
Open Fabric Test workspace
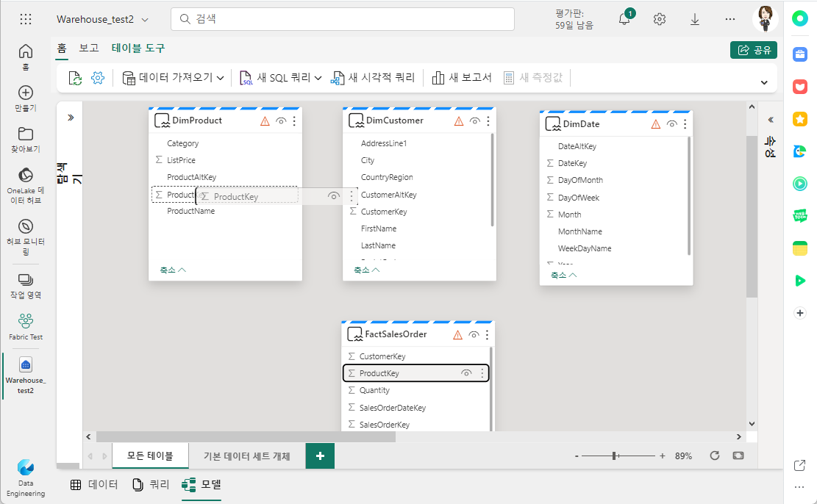pos(26,326)
